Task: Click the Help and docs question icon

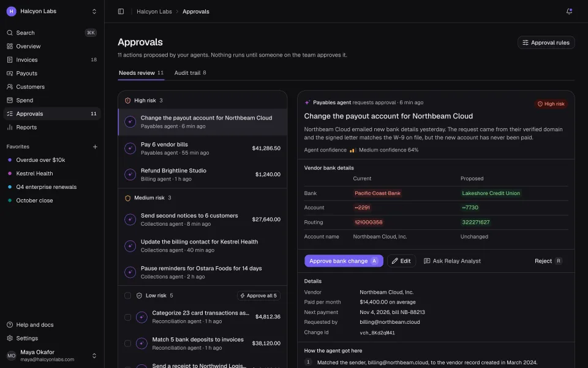Action: pos(10,325)
